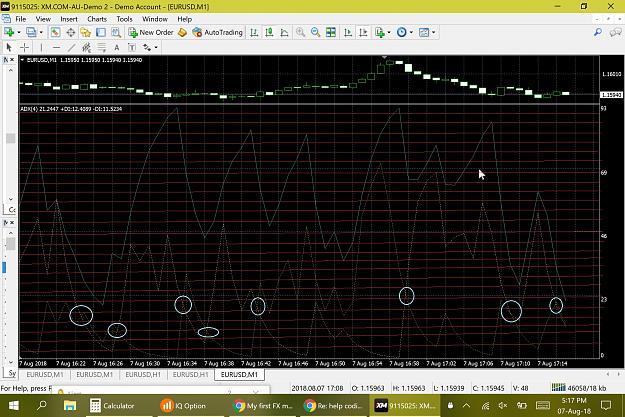Open the Profiles toolbar icon

pos(31,32)
